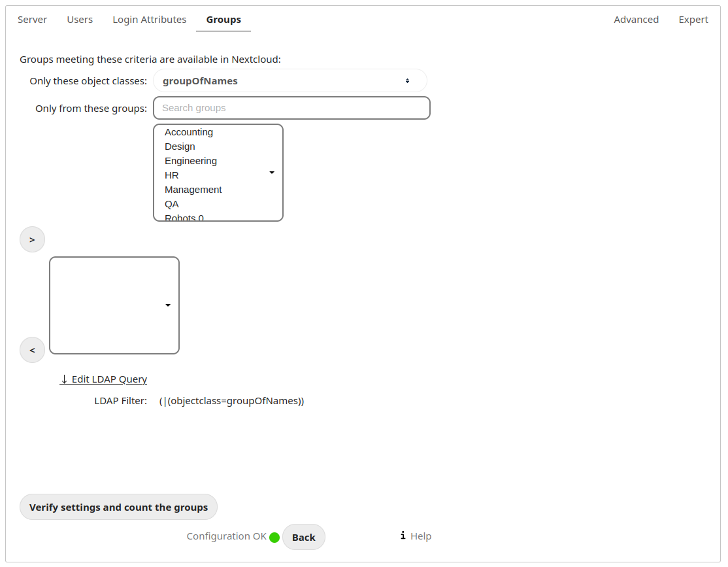Expand the dropdown arrow in available groups list
Screen dimensions: 728x567
click(271, 172)
